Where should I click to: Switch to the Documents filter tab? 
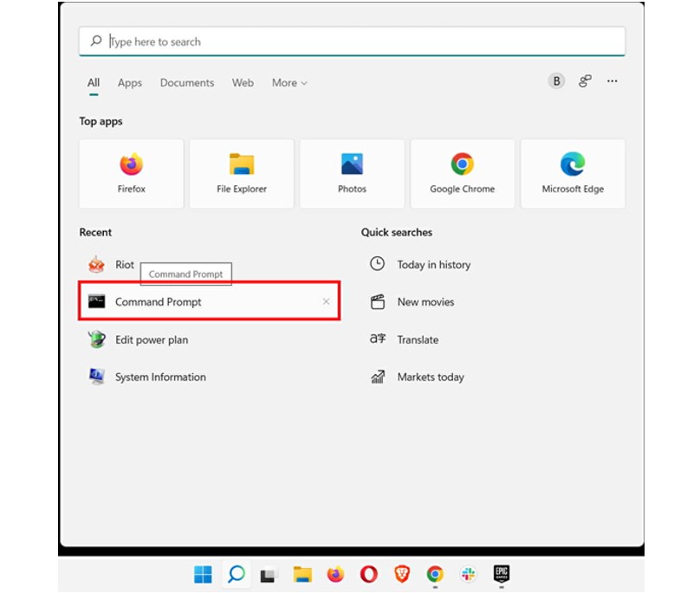point(187,82)
